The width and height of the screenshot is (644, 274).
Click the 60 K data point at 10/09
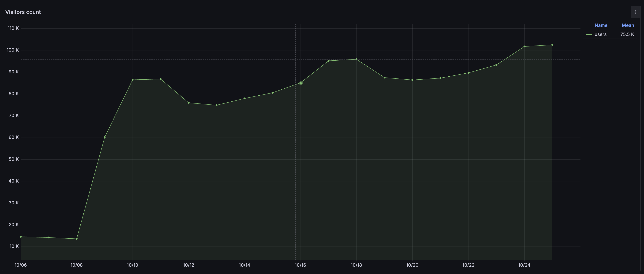(x=105, y=137)
